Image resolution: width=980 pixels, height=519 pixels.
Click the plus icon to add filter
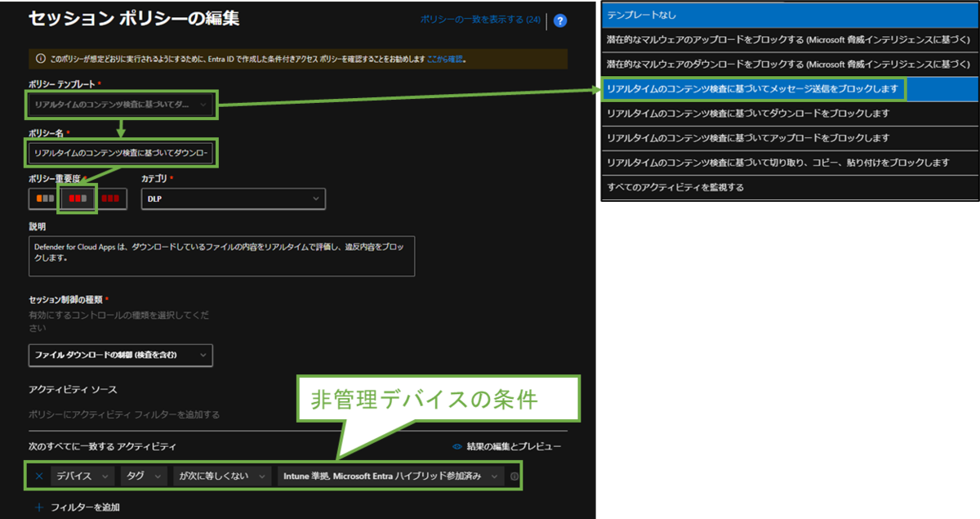pos(40,508)
